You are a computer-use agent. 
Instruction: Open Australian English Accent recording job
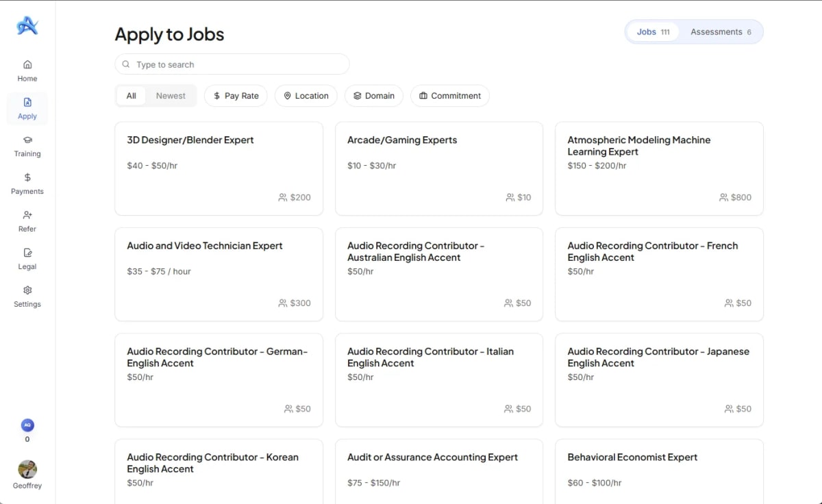(439, 275)
